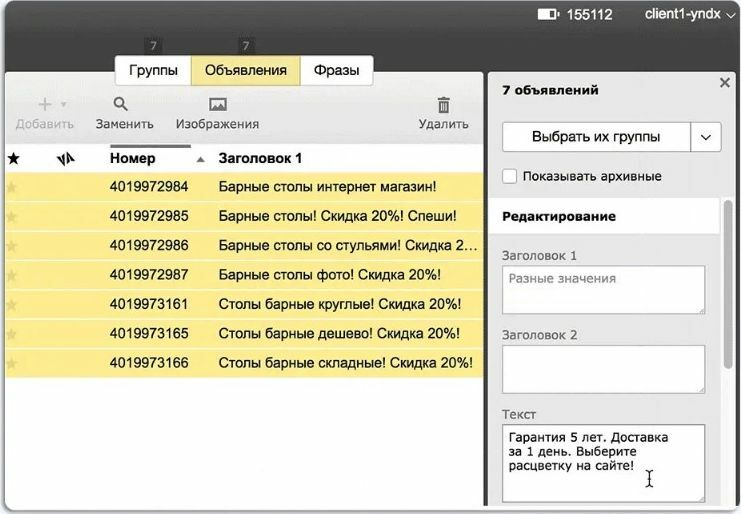Screen dimensions: 741x514
Task: Expand the Выбрать их группы dropdown arrow
Action: click(706, 137)
